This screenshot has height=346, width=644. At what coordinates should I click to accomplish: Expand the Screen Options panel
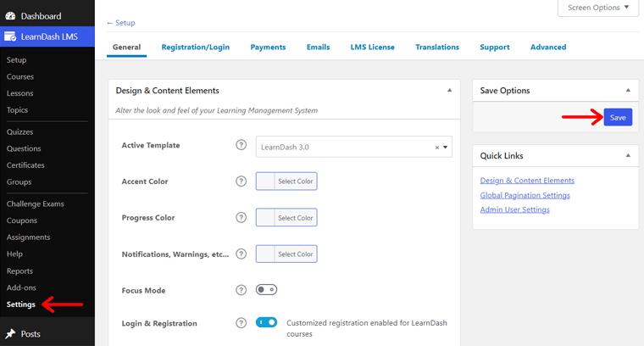pos(598,8)
